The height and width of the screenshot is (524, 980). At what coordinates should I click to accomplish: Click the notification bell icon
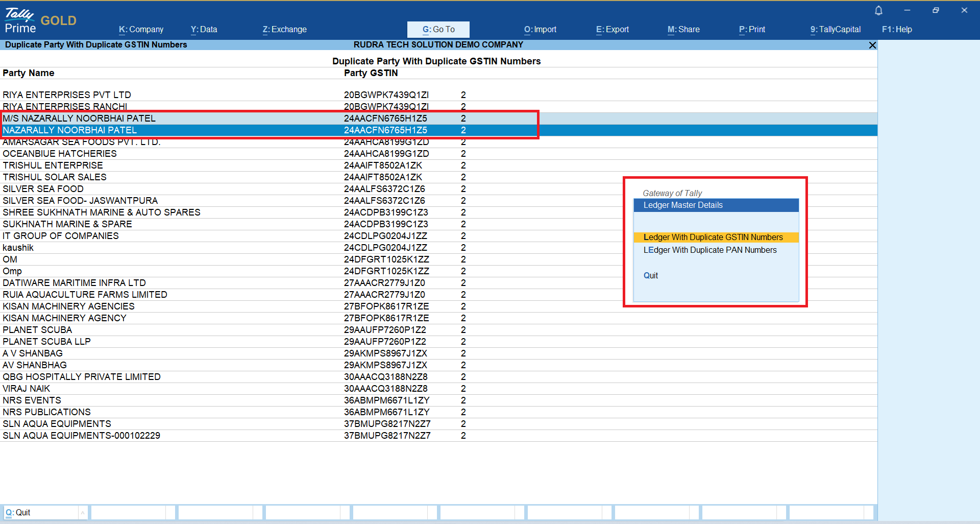point(878,11)
